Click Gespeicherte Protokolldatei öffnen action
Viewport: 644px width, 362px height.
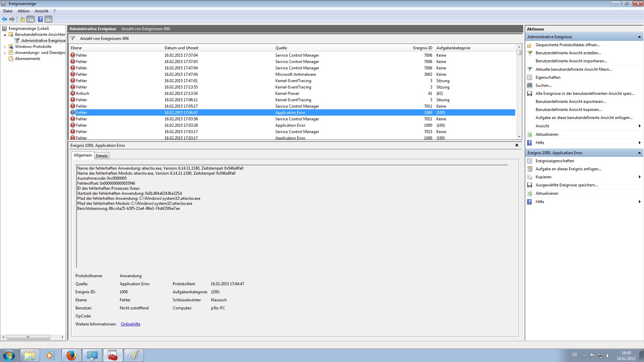pyautogui.click(x=568, y=45)
